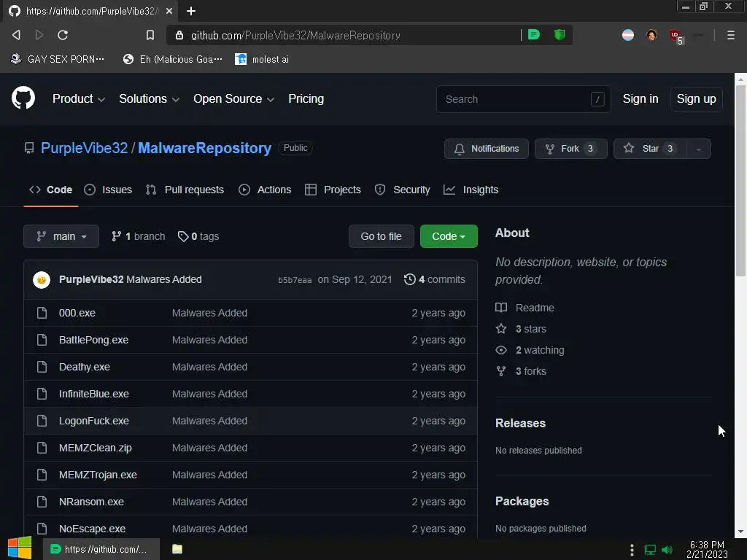Fork the repository with Fork button
This screenshot has height=560, width=747.
click(570, 149)
